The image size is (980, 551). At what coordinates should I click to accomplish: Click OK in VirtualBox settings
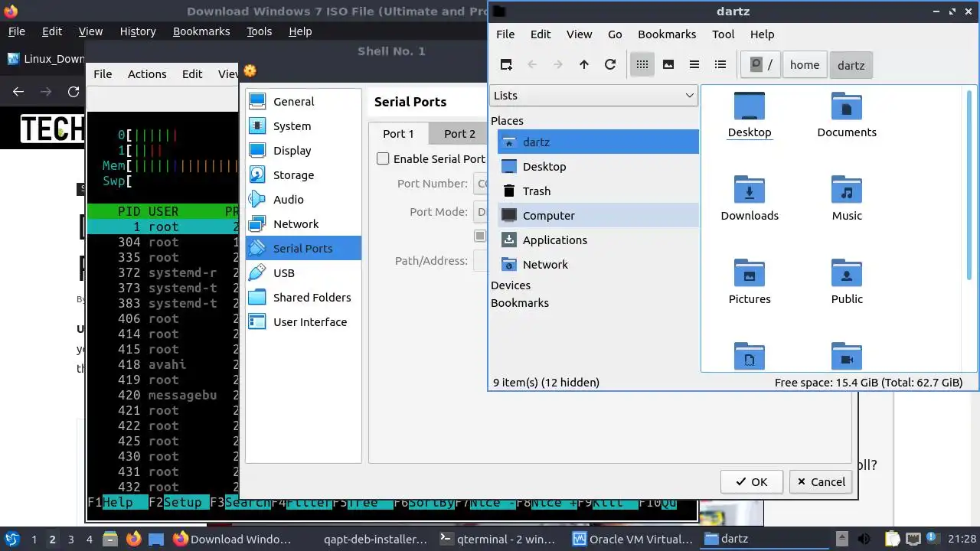coord(751,481)
